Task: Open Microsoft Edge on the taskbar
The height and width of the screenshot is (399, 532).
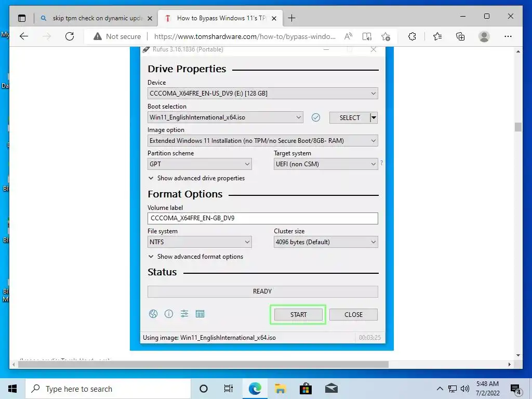Action: 255,389
